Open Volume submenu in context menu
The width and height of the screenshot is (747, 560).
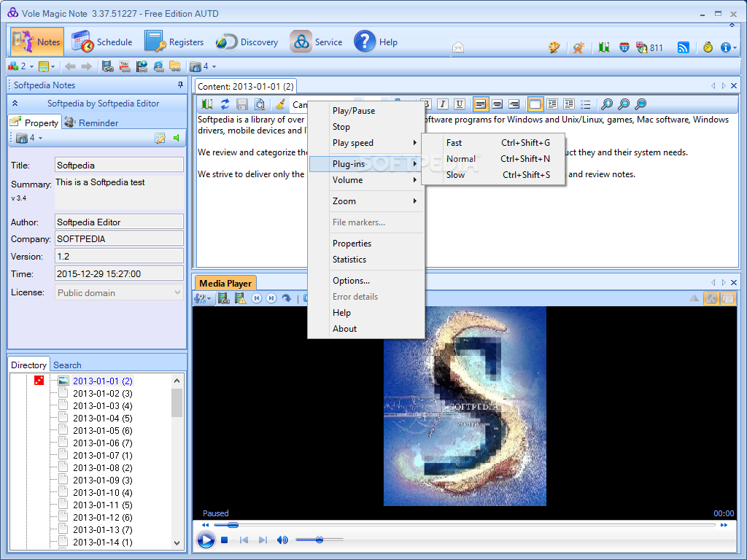pos(366,180)
